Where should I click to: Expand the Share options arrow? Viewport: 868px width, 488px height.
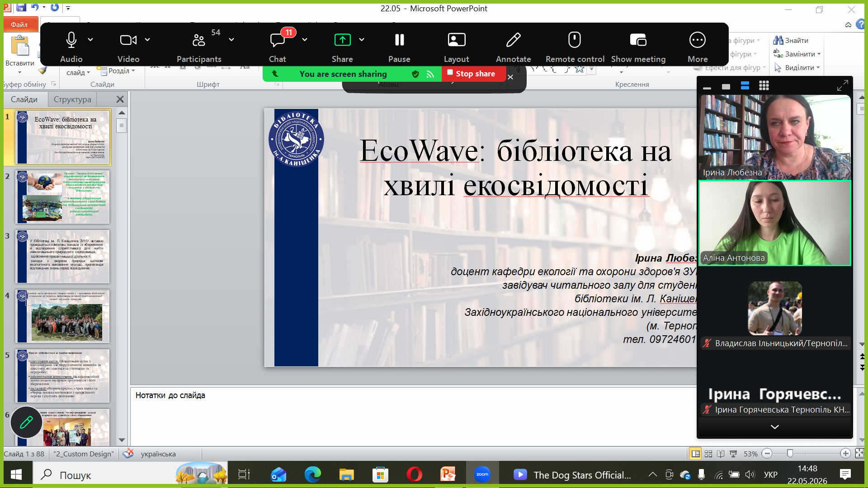point(362,40)
